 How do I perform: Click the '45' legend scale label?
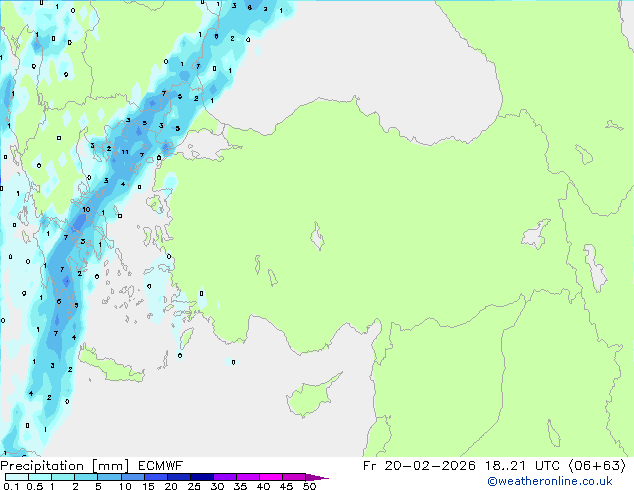point(286,486)
